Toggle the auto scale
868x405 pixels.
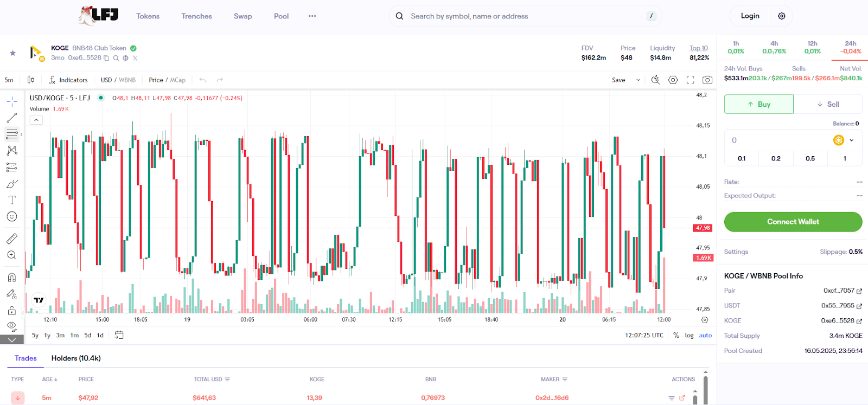[x=705, y=335]
